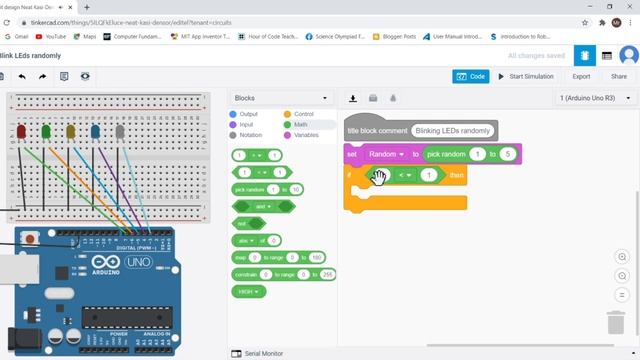Select the pick random block in palette

tap(249, 189)
